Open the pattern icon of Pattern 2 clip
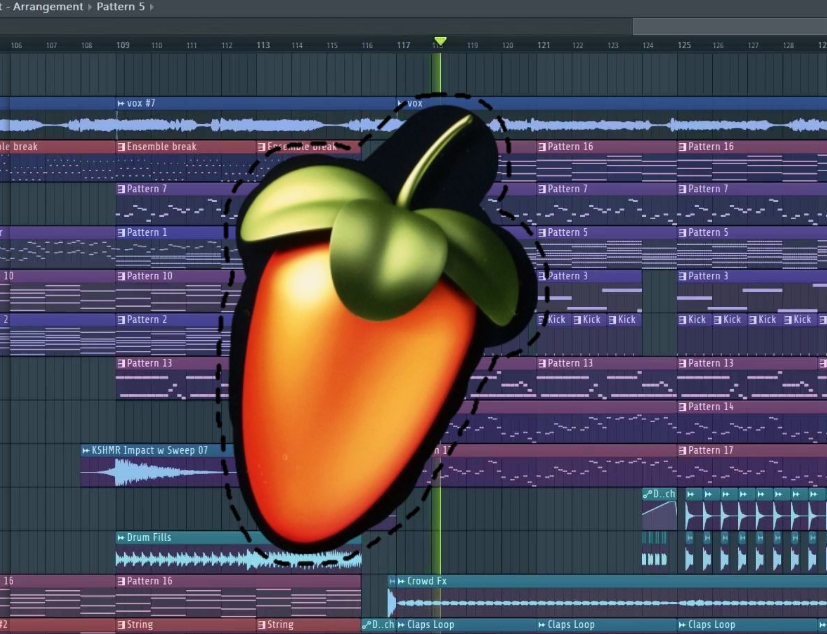Screen dimensions: 827x634 point(121,320)
